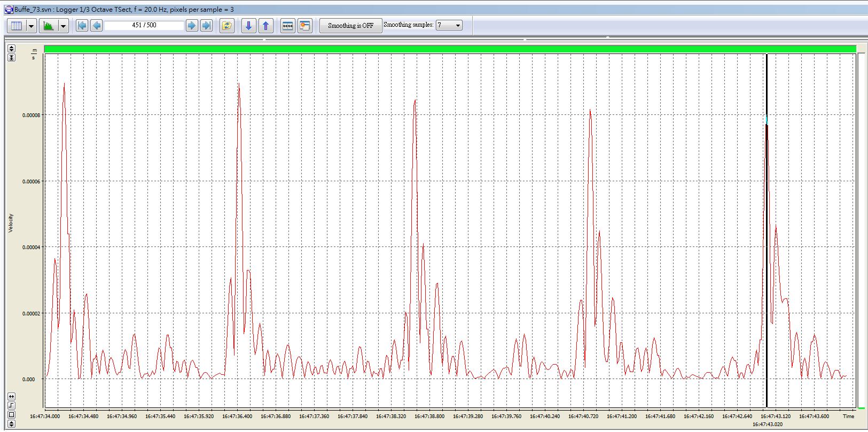
Task: Click the table view grid icon
Action: point(17,26)
